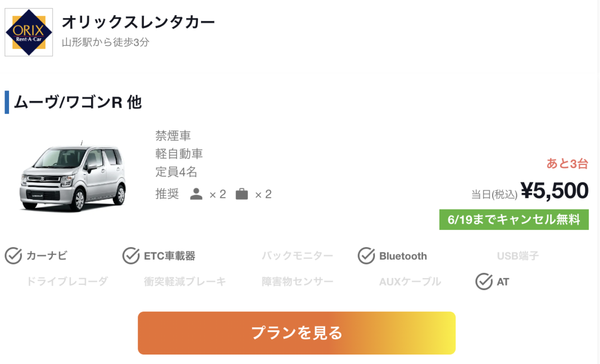Select the バックモニター feature label
This screenshot has width=600, height=364.
[297, 256]
